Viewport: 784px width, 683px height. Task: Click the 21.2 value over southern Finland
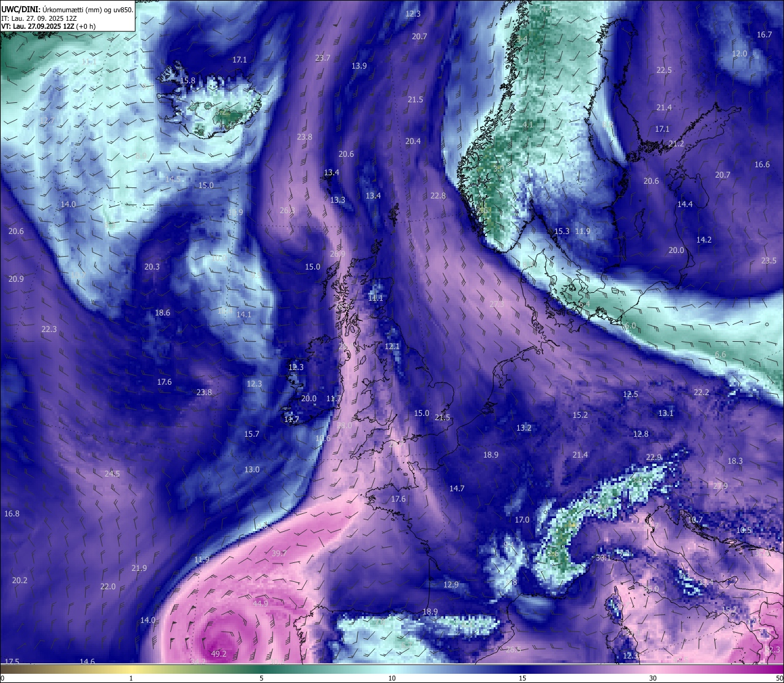(x=676, y=144)
